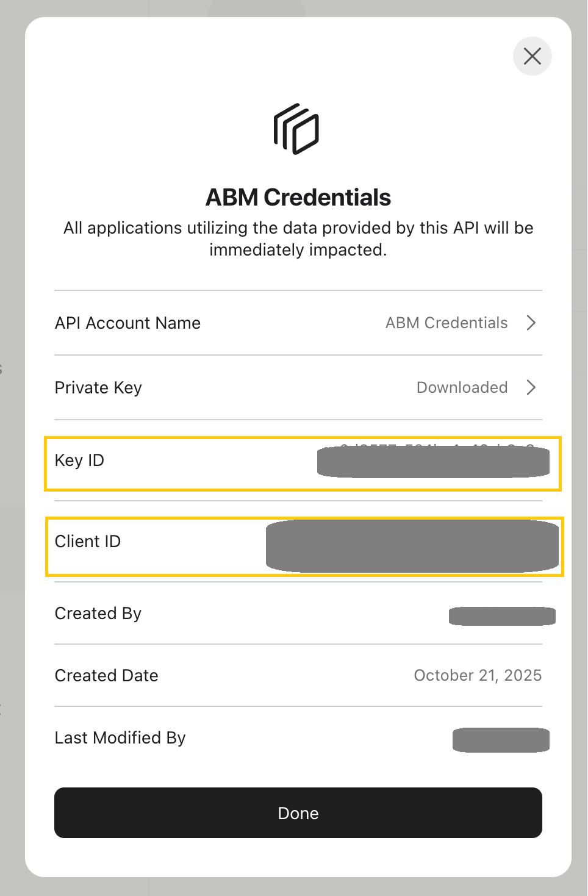Select the circular close icon in the corner

pyautogui.click(x=532, y=56)
